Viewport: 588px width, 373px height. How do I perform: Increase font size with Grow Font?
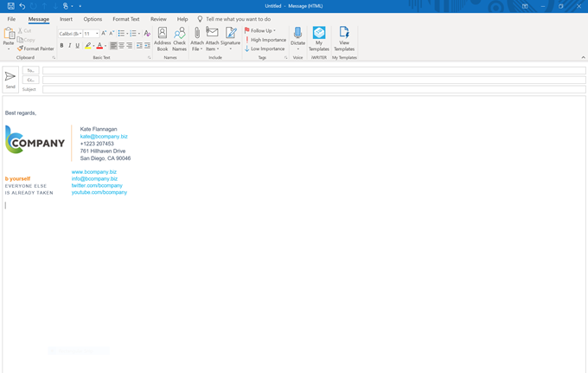click(x=104, y=34)
